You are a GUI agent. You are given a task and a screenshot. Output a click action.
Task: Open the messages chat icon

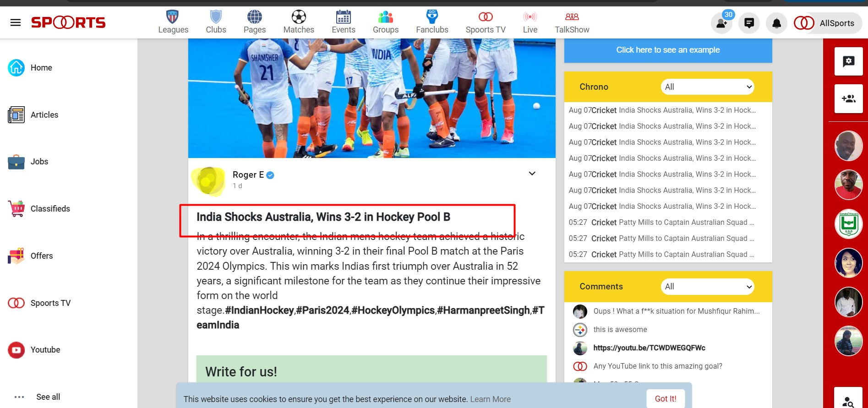(x=749, y=23)
